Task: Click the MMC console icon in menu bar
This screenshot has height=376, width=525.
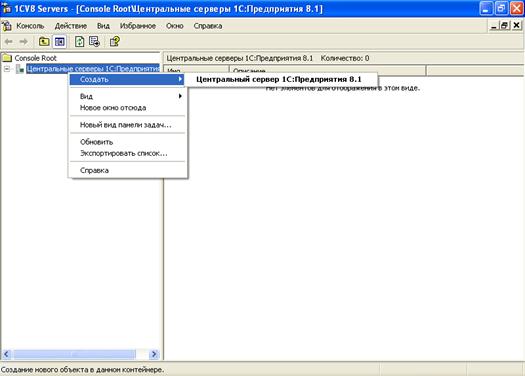Action: coord(7,26)
